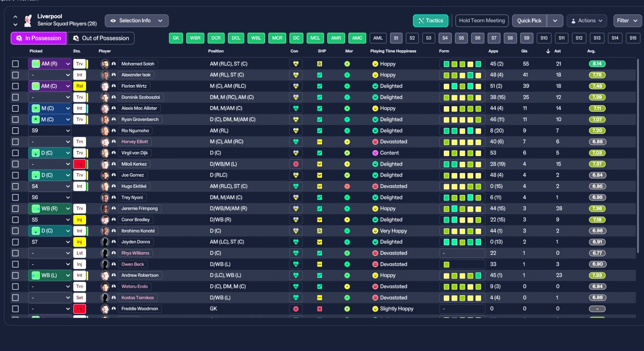The height and width of the screenshot is (351, 644).
Task: Click Mohamed Salah's match sharpness icon
Action: [319, 64]
